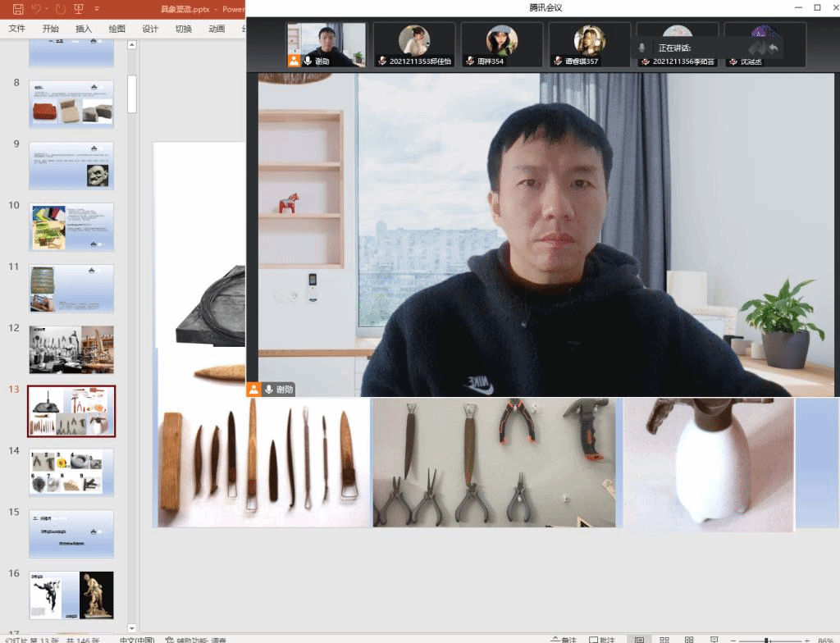840x643 pixels.
Task: Switch to Slide Sorter view in the status bar
Action: click(664, 639)
